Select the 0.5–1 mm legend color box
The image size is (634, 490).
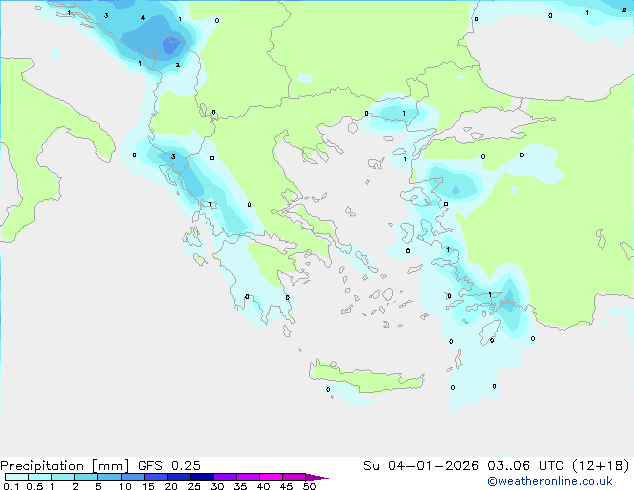pos(40,477)
